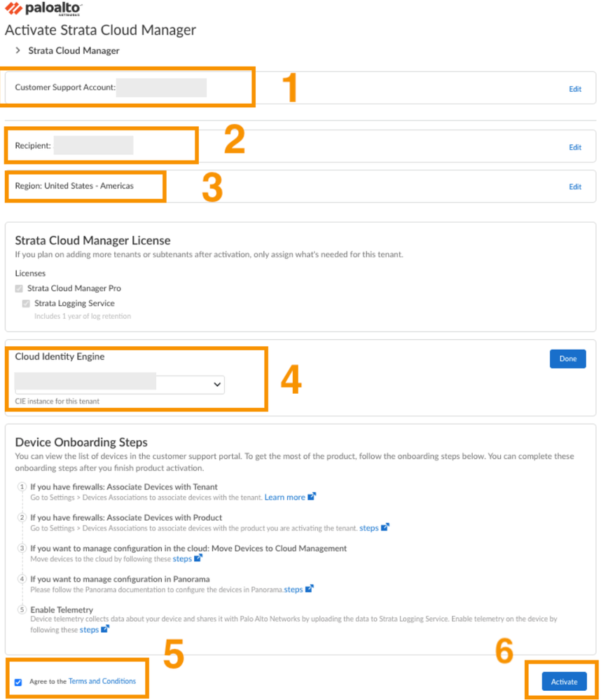This screenshot has height=700, width=601.
Task: Toggle the Strata Logging Service checkbox
Action: [26, 303]
